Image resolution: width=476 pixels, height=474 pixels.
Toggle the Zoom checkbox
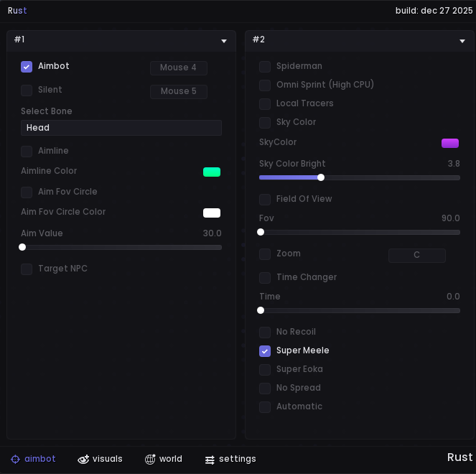tap(265, 254)
